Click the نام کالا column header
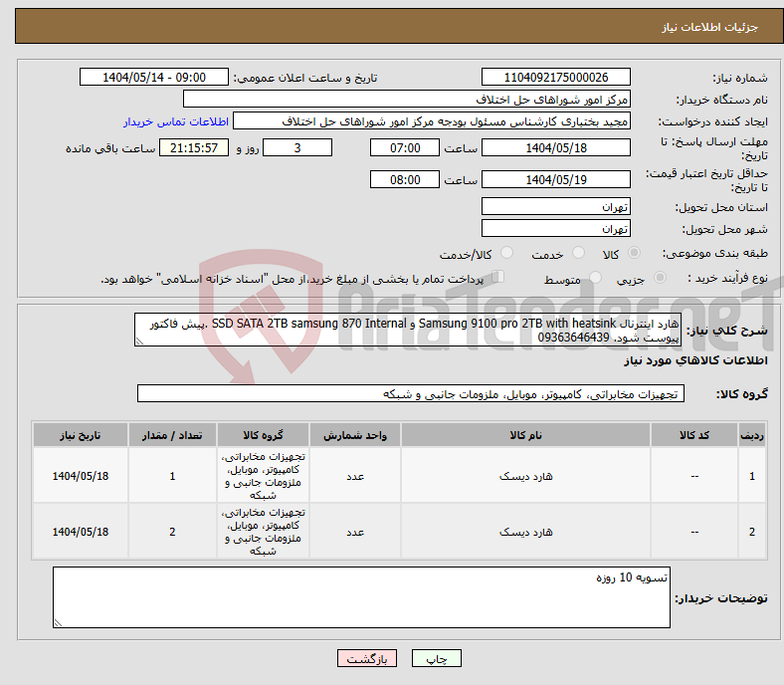The height and width of the screenshot is (685, 784). [525, 435]
